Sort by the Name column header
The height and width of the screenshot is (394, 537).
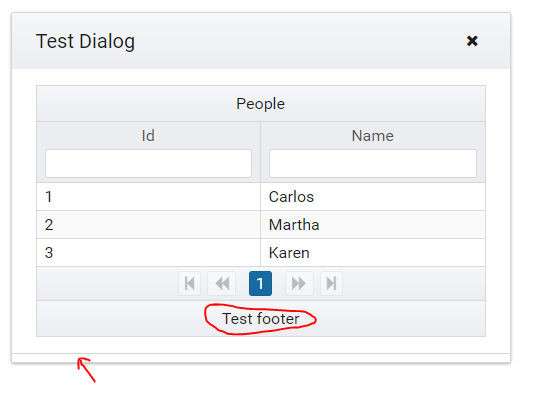point(373,136)
